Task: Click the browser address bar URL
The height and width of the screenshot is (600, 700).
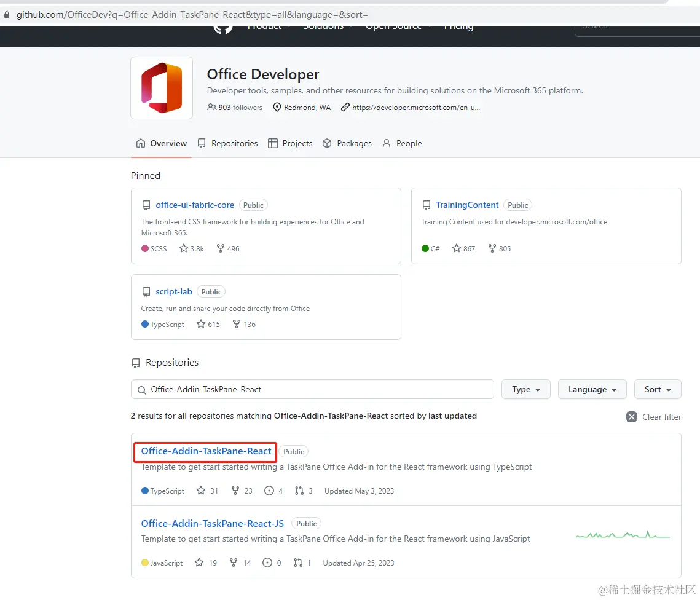Action: 192,15
